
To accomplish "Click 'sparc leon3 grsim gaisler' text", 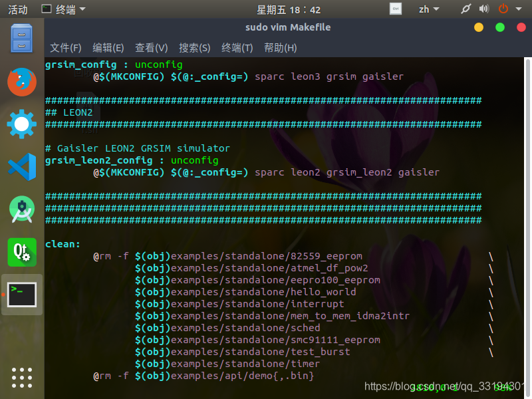I will click(329, 76).
